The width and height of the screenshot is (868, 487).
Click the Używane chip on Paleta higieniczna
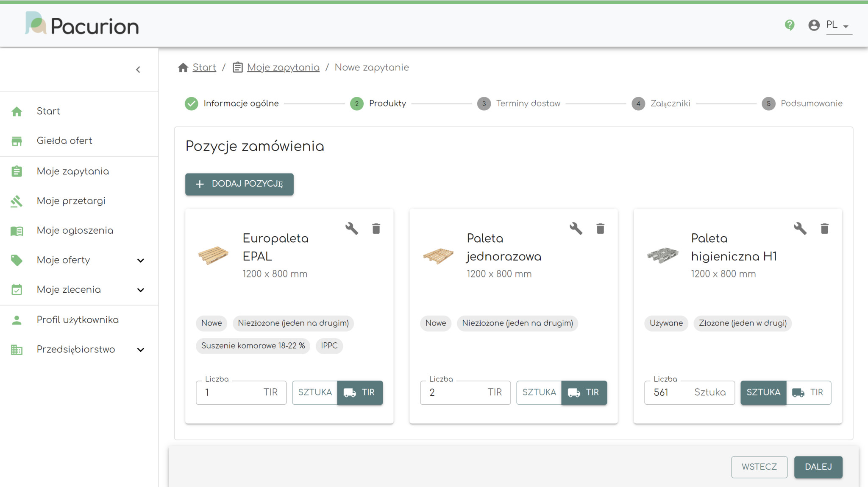(x=666, y=323)
